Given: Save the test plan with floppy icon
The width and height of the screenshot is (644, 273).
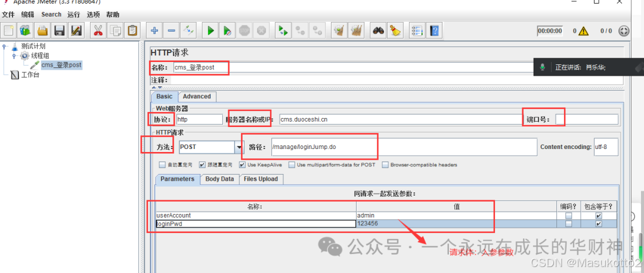Looking at the screenshot, I should tap(59, 30).
